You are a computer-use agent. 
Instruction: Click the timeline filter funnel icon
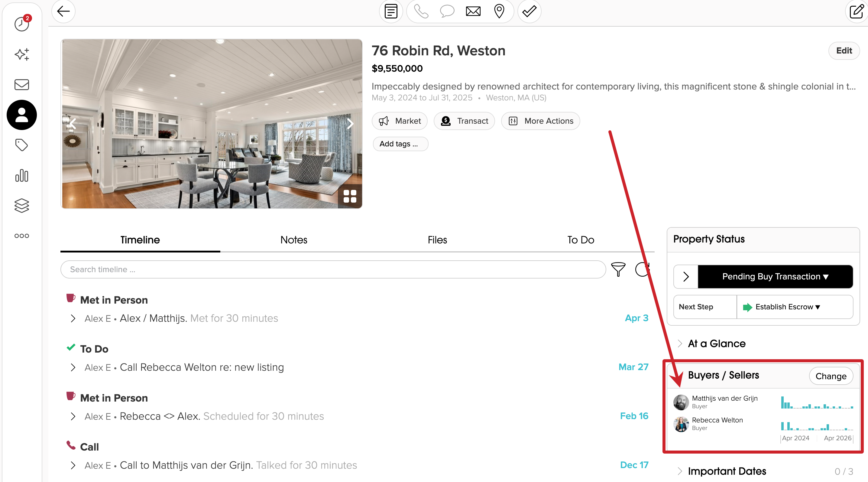tap(618, 269)
